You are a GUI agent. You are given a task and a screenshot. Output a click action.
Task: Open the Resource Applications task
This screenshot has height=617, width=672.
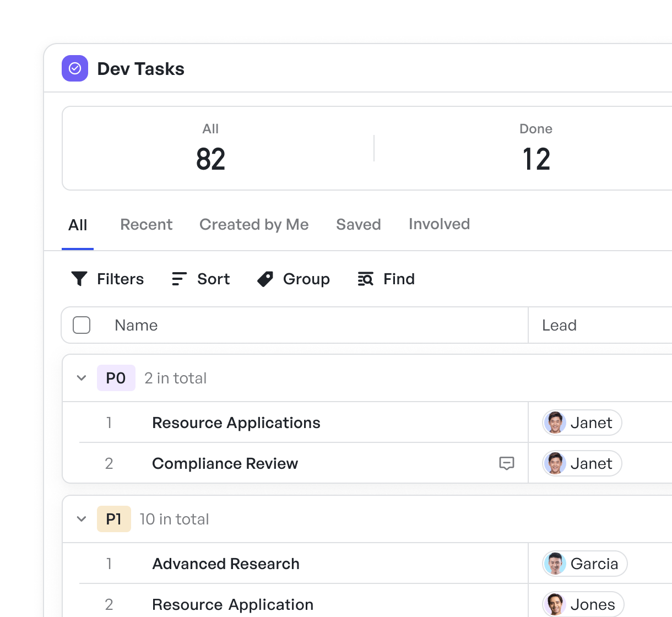pyautogui.click(x=236, y=423)
